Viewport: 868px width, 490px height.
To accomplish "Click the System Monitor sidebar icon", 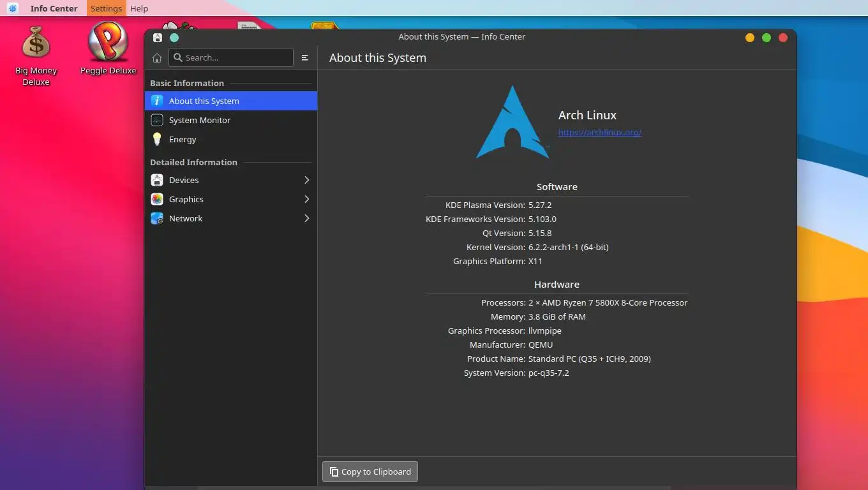I will [157, 120].
